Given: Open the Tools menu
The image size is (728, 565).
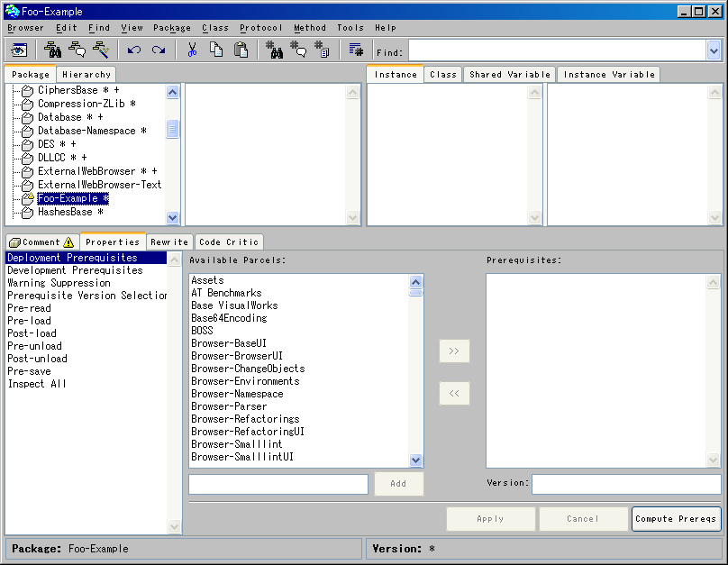Looking at the screenshot, I should (x=350, y=28).
